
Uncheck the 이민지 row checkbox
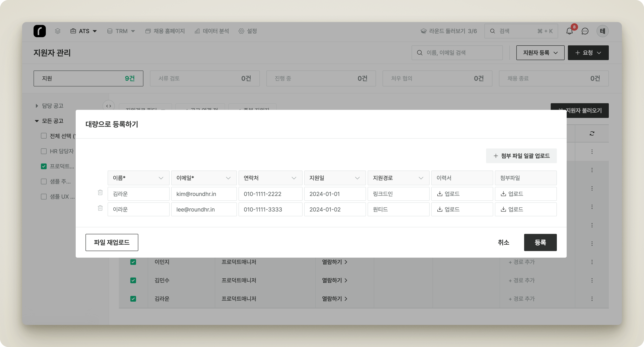[x=133, y=262]
